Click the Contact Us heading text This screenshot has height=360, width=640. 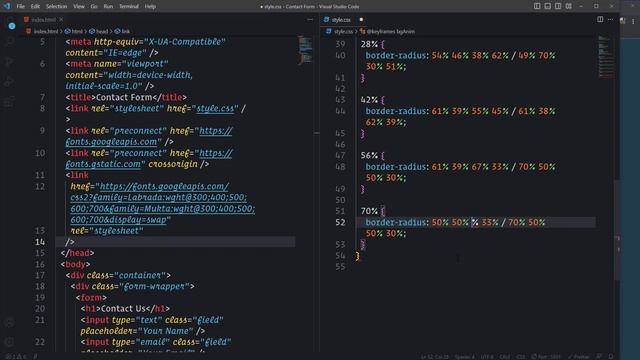click(x=123, y=309)
